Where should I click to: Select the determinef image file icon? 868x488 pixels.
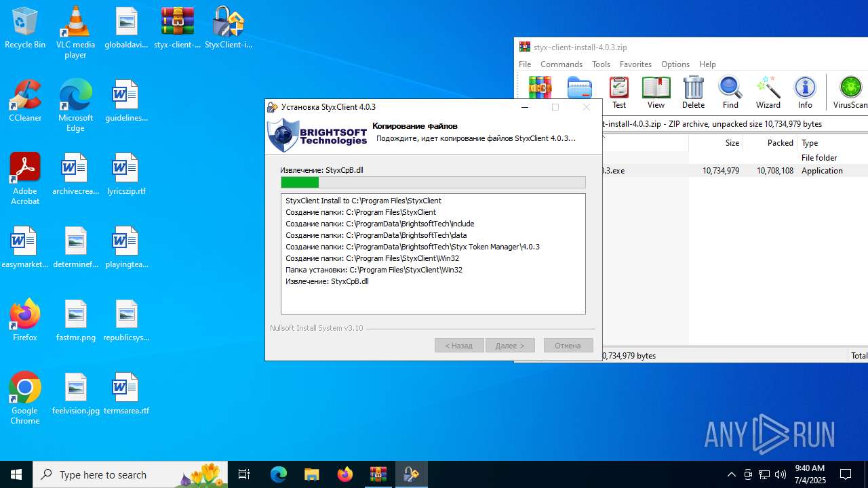75,247
